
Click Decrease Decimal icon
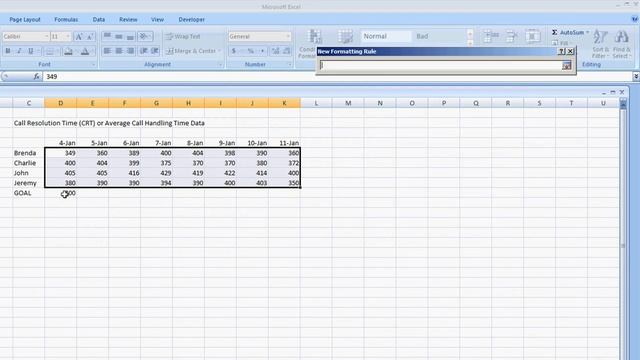287,51
